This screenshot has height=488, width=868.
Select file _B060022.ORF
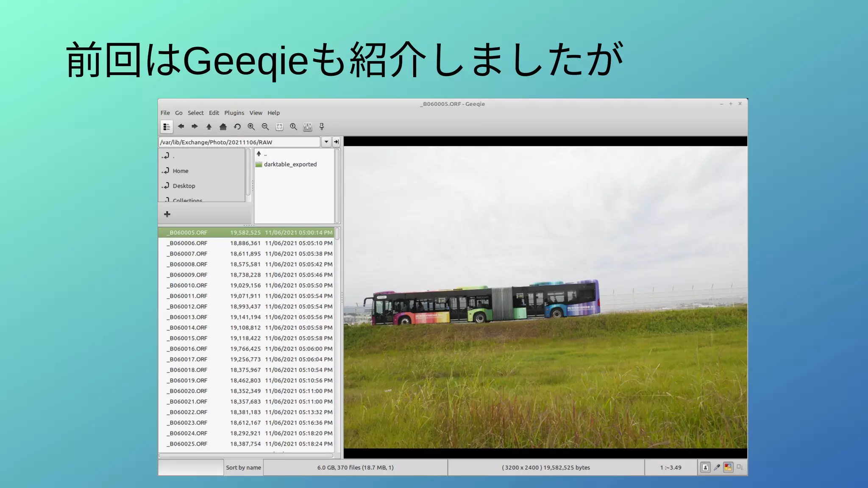click(246, 412)
